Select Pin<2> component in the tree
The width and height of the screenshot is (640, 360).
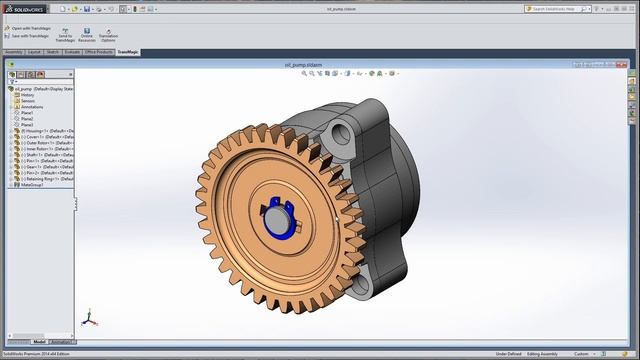(x=44, y=173)
